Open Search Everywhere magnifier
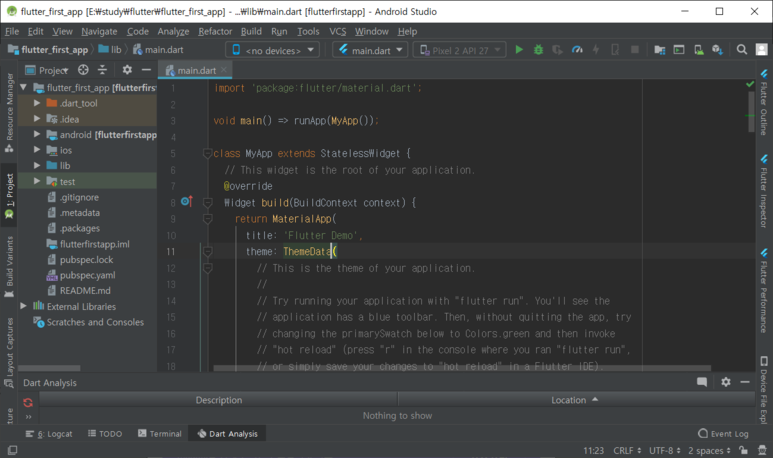The image size is (773, 458). 741,50
